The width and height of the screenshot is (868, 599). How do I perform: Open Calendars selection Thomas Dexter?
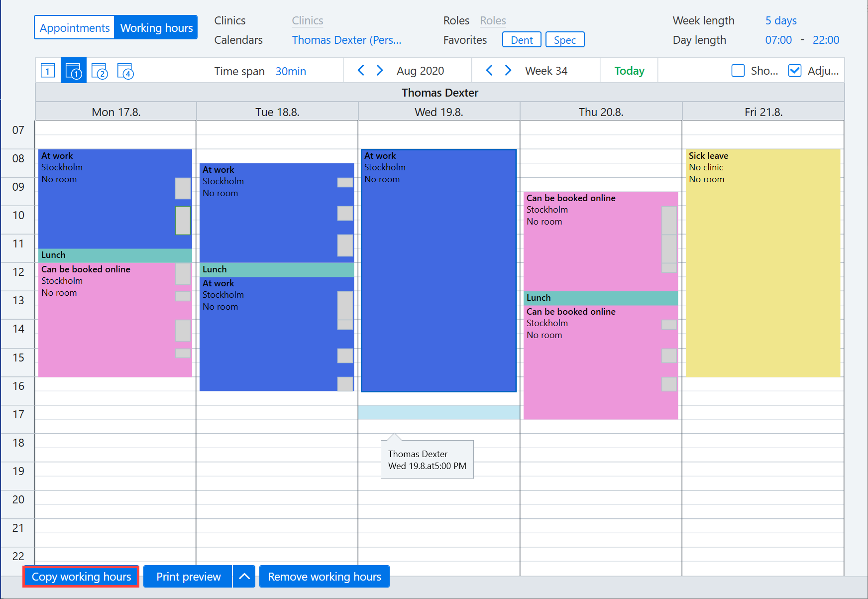[346, 40]
